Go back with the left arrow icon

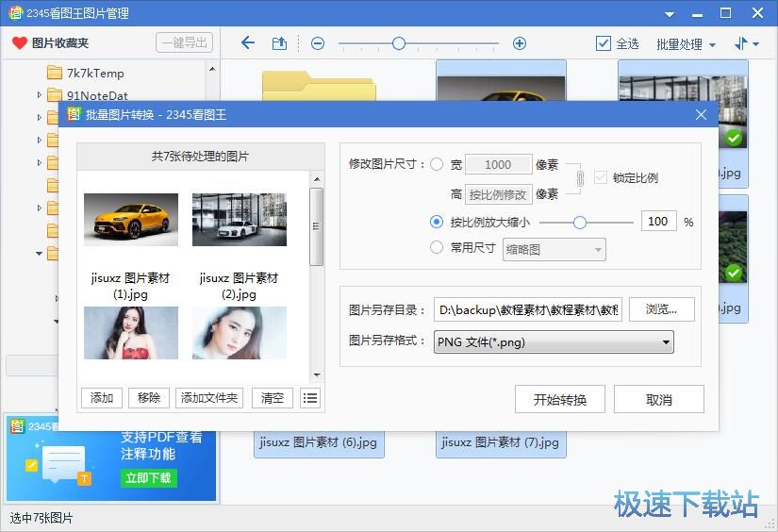(x=248, y=43)
